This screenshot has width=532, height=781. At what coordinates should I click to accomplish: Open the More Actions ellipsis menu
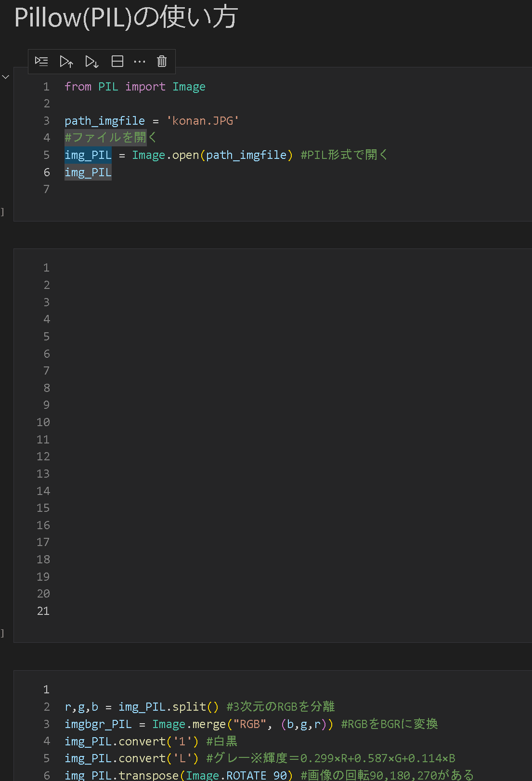click(x=140, y=61)
